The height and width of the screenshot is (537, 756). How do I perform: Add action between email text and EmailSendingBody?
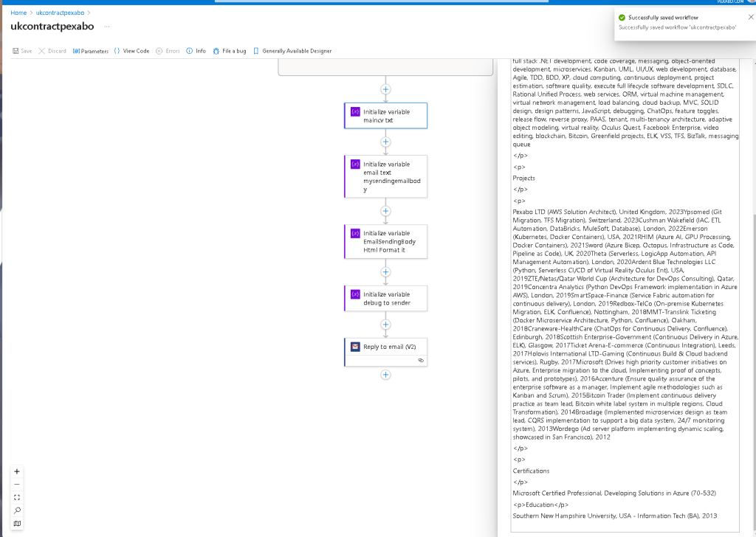tap(385, 211)
